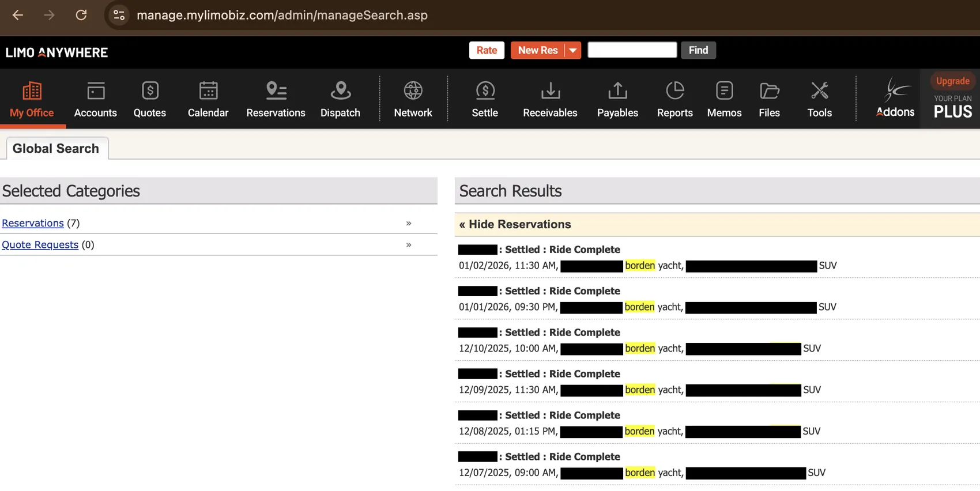
Task: Go to Reservations module
Action: 276,99
